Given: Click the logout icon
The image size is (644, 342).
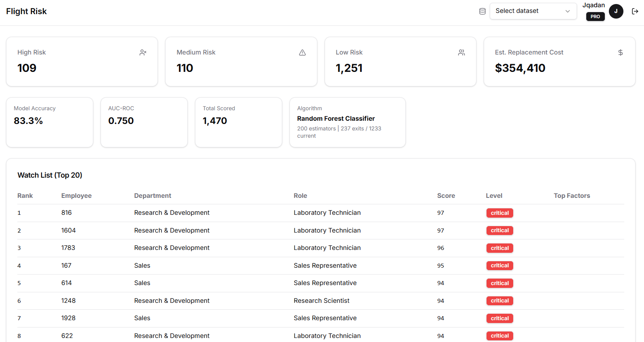Looking at the screenshot, I should (635, 11).
